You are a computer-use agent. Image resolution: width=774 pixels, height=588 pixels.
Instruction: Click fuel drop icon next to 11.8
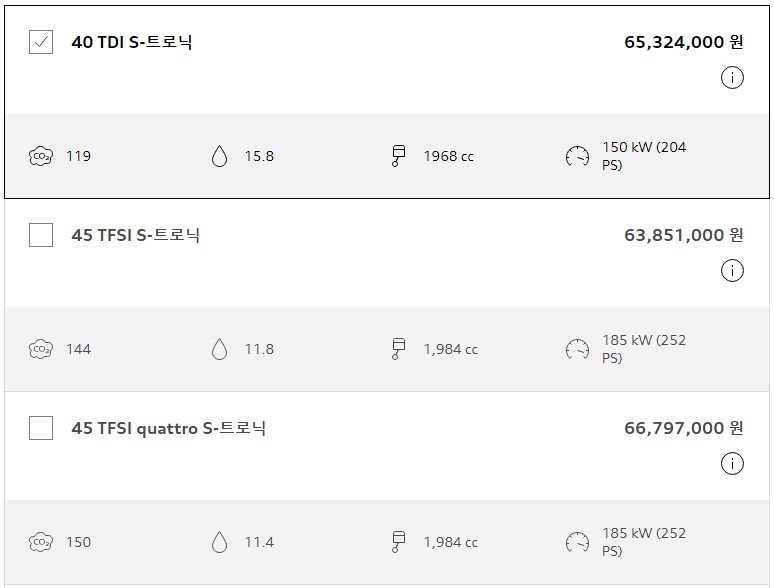220,350
